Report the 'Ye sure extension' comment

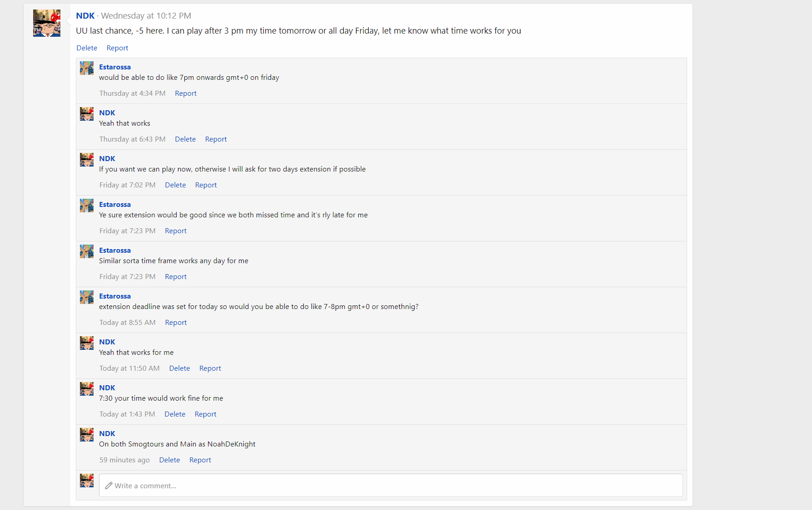pyautogui.click(x=176, y=231)
